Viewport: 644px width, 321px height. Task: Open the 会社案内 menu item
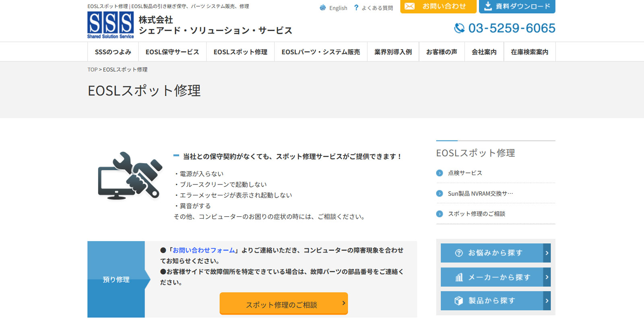click(x=484, y=52)
